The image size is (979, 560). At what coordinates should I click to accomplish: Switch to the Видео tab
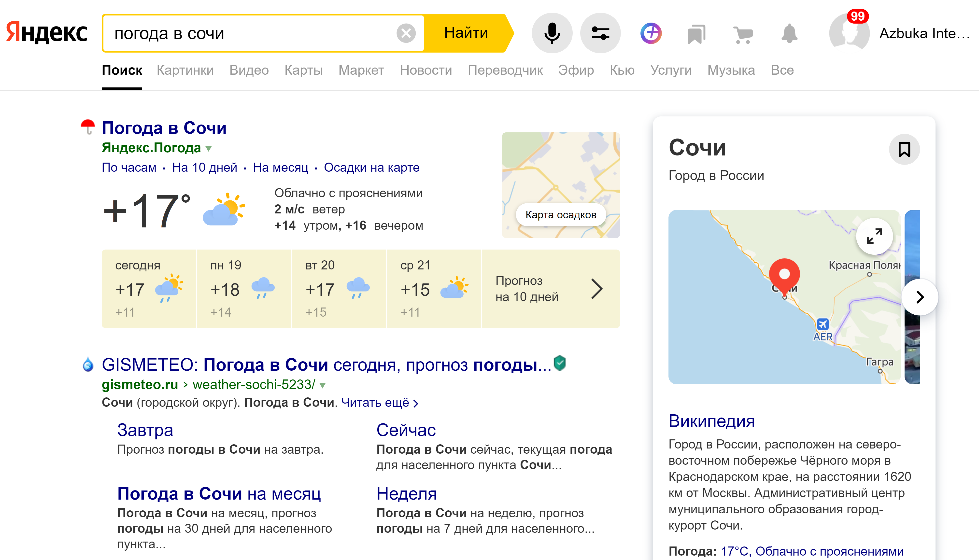point(249,70)
